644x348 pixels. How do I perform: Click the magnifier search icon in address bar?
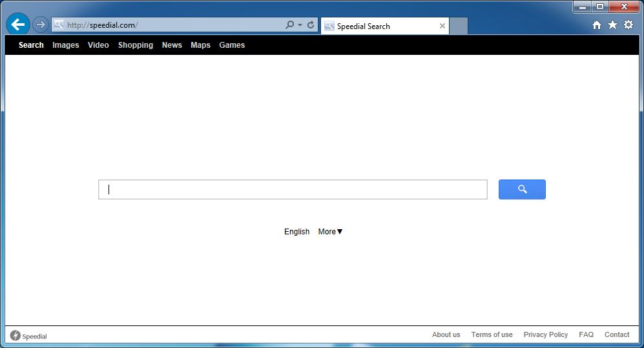(290, 25)
